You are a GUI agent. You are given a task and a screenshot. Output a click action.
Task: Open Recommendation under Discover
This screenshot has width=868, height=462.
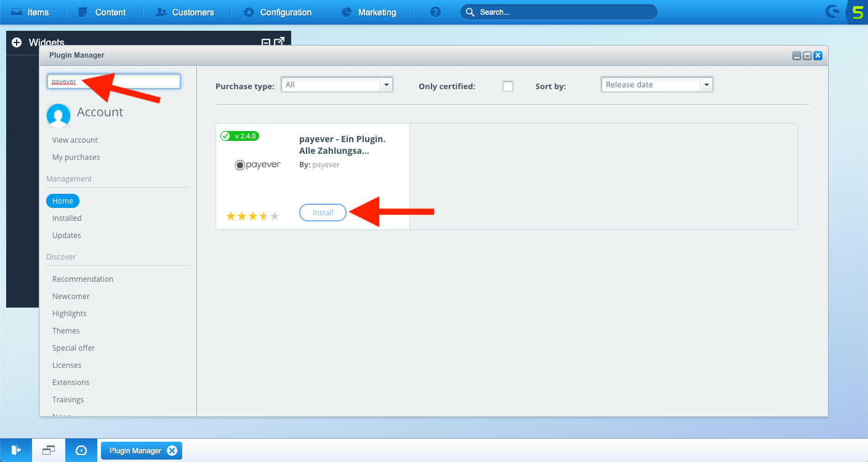(82, 279)
